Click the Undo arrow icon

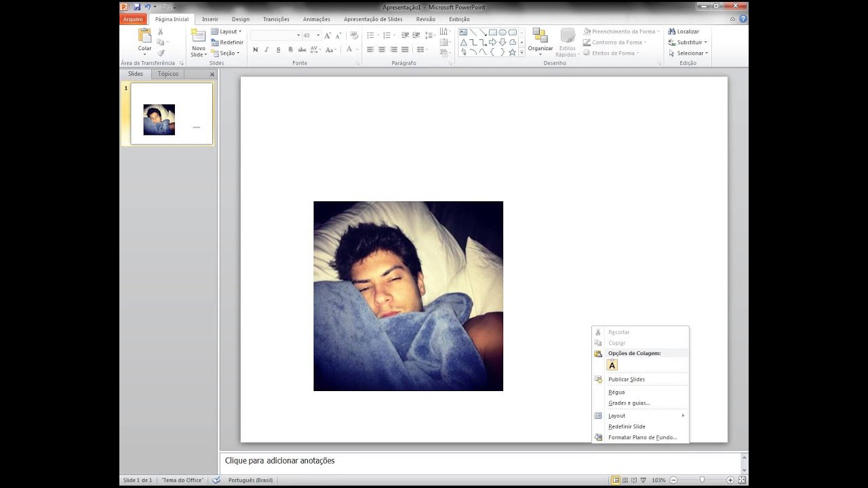click(x=147, y=7)
